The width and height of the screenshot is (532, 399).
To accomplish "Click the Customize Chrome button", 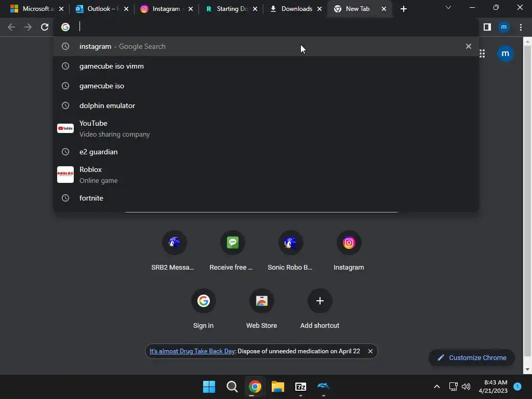I will click(472, 357).
